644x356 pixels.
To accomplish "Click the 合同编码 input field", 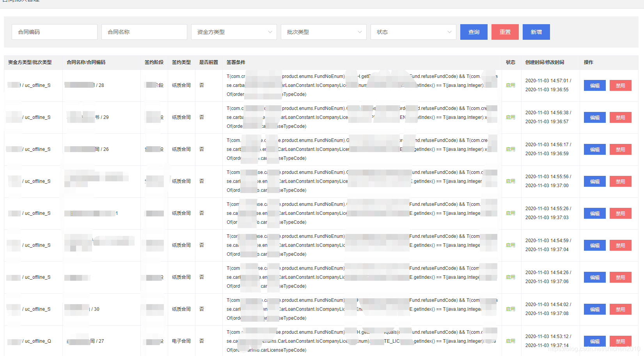I will 55,32.
